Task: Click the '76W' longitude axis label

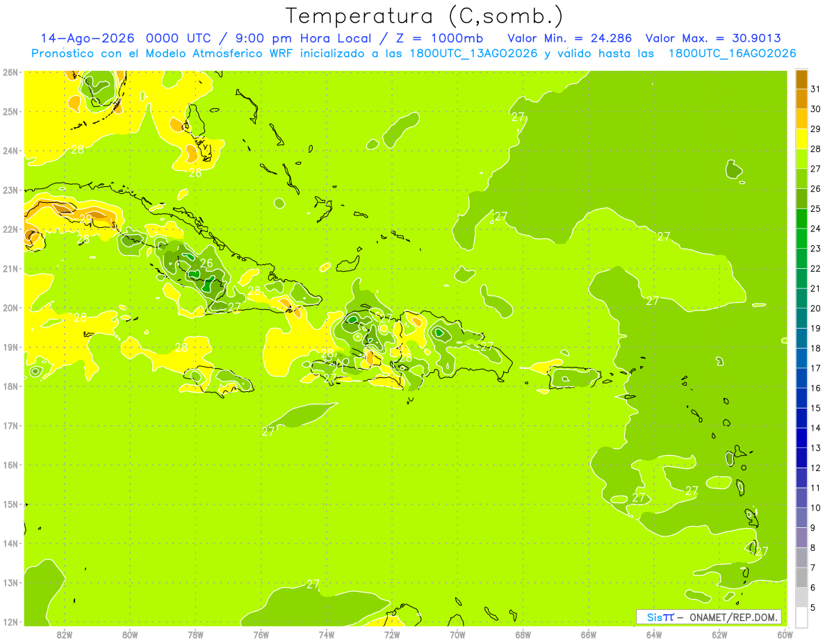Action: 261,634
